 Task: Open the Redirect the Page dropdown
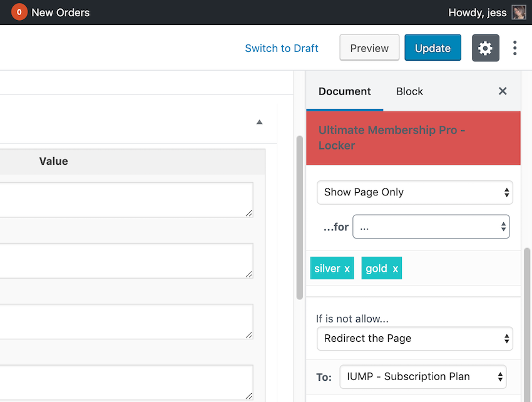(414, 339)
